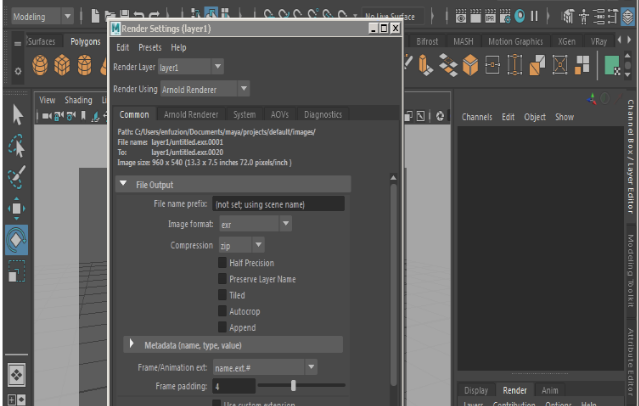
Task: Click the shelf settings gear icon
Action: point(18,71)
